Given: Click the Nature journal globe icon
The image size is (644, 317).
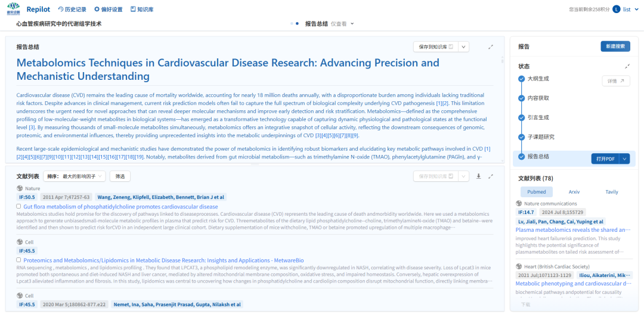Looking at the screenshot, I should pos(20,188).
